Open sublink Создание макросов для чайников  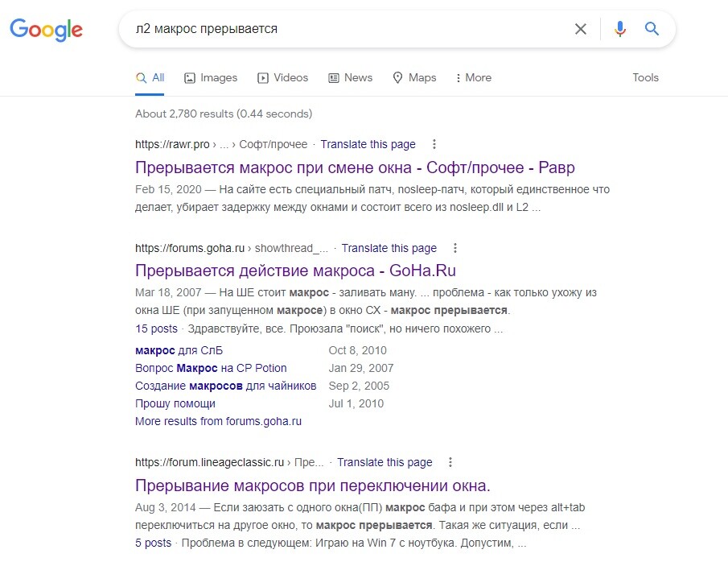[x=226, y=386]
